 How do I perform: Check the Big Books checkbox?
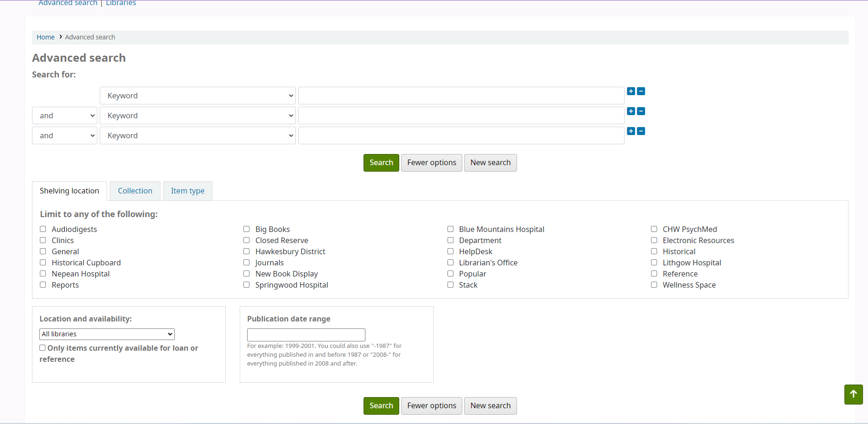tap(247, 229)
